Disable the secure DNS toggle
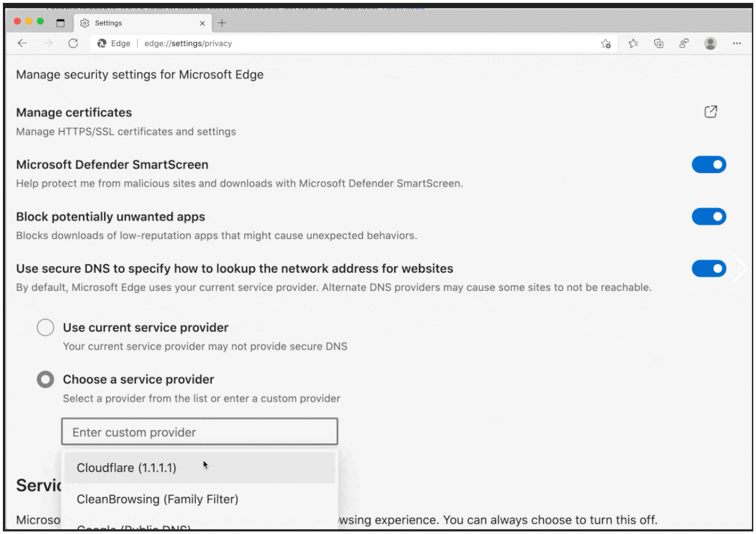This screenshot has height=534, width=756. (709, 268)
